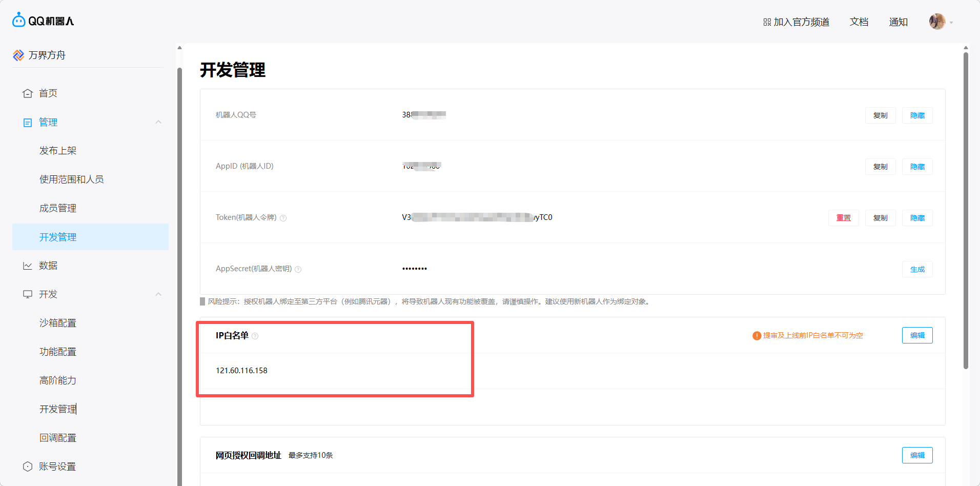Open 数据 section with chart icon
The height and width of the screenshot is (486, 980).
(x=28, y=266)
